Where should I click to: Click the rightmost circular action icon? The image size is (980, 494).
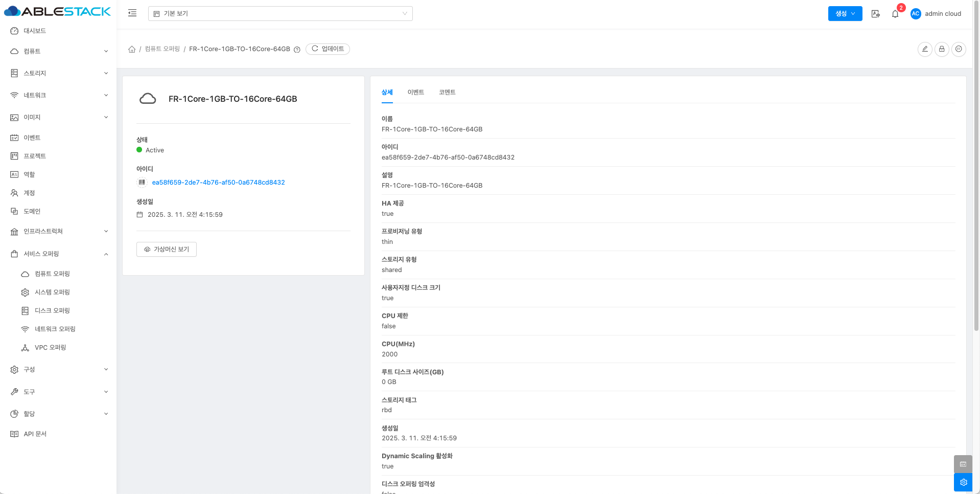(x=959, y=49)
